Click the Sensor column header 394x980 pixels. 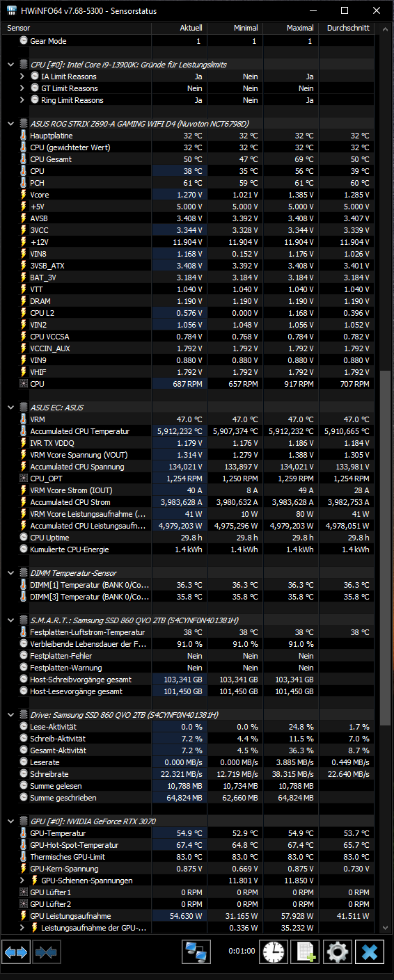coord(78,29)
